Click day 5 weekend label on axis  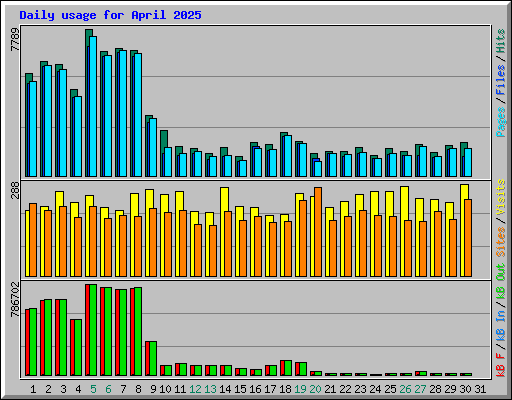93,389
